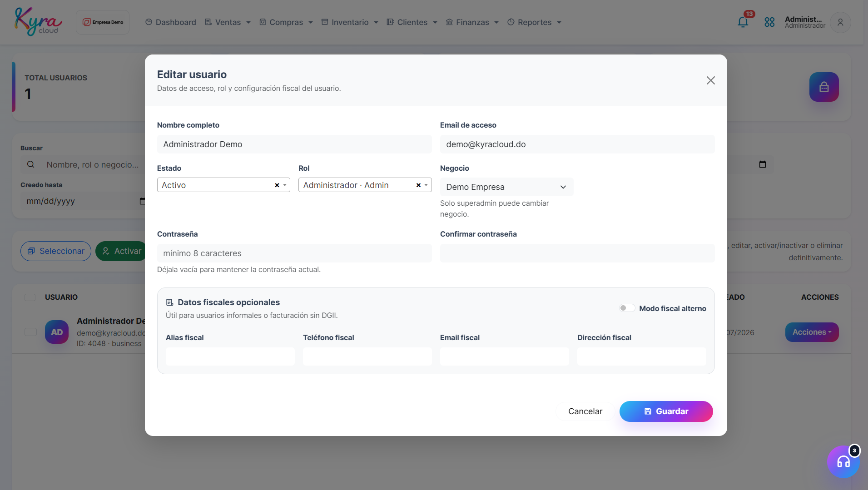Click the AD user avatar badge
This screenshot has height=490, width=868.
(57, 332)
